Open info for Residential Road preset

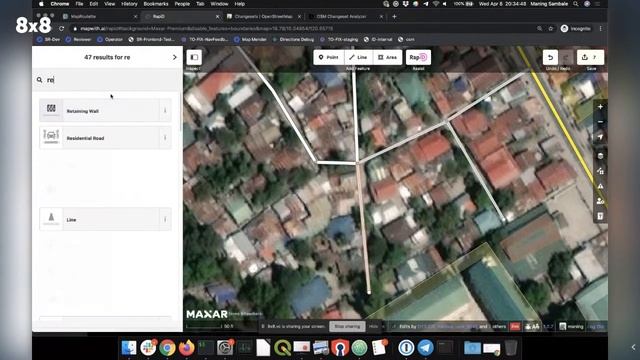coord(165,138)
